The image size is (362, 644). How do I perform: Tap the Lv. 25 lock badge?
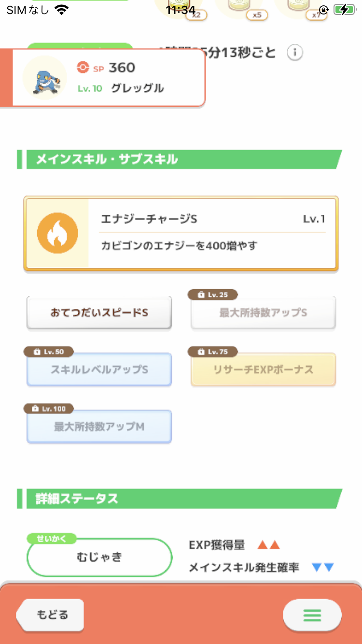(x=212, y=295)
